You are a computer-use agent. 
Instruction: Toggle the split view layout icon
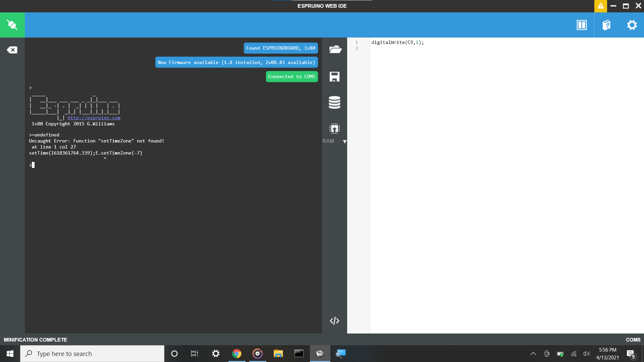582,25
